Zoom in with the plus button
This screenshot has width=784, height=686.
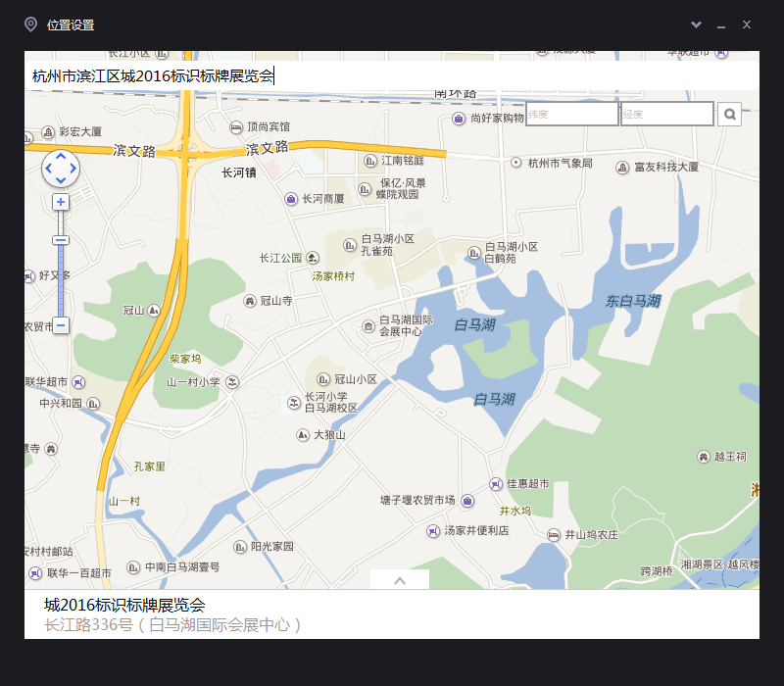[x=61, y=202]
